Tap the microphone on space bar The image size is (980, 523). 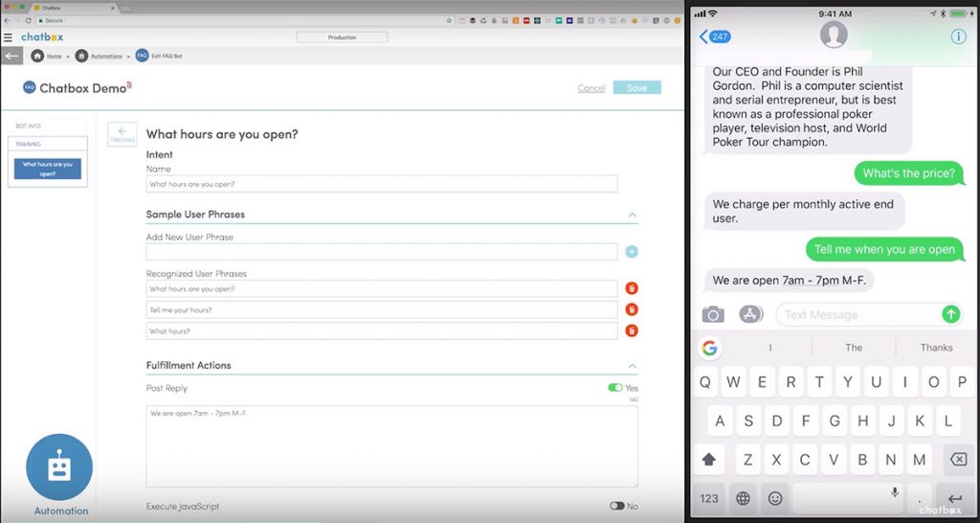coord(895,492)
